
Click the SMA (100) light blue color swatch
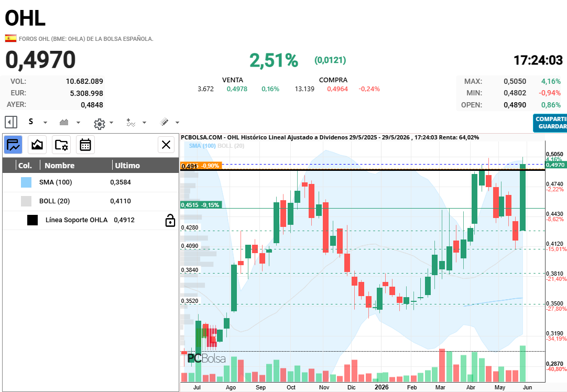tap(26, 182)
